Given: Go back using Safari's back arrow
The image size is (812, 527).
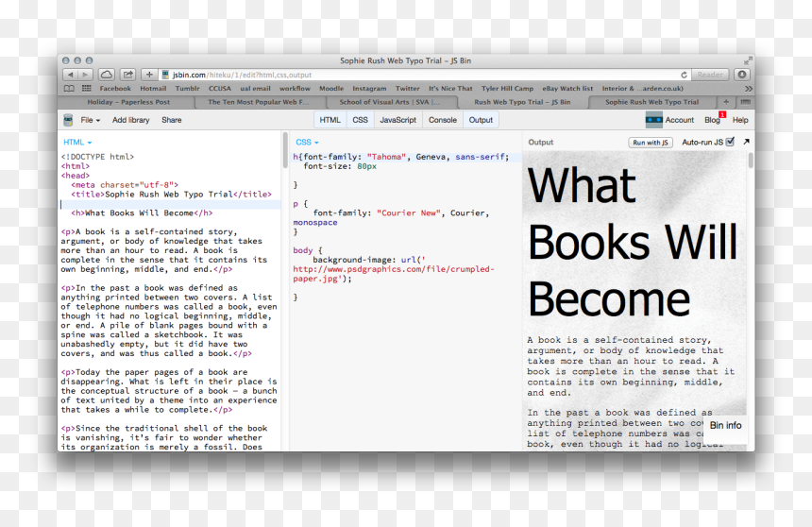Looking at the screenshot, I should pyautogui.click(x=71, y=75).
